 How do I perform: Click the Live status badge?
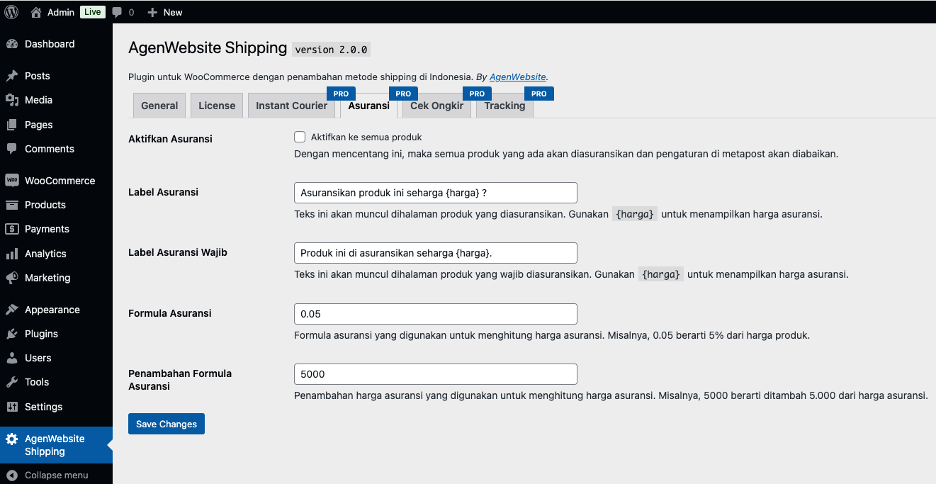(x=93, y=12)
